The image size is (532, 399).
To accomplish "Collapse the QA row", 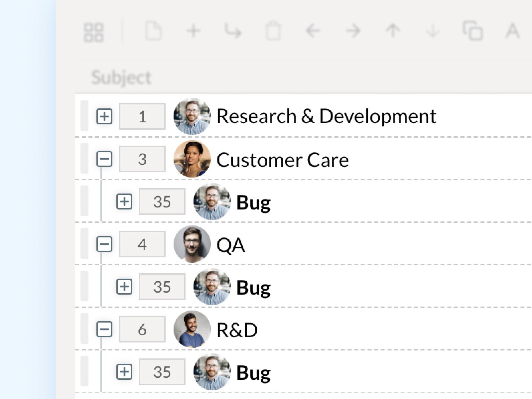I will pyautogui.click(x=104, y=244).
